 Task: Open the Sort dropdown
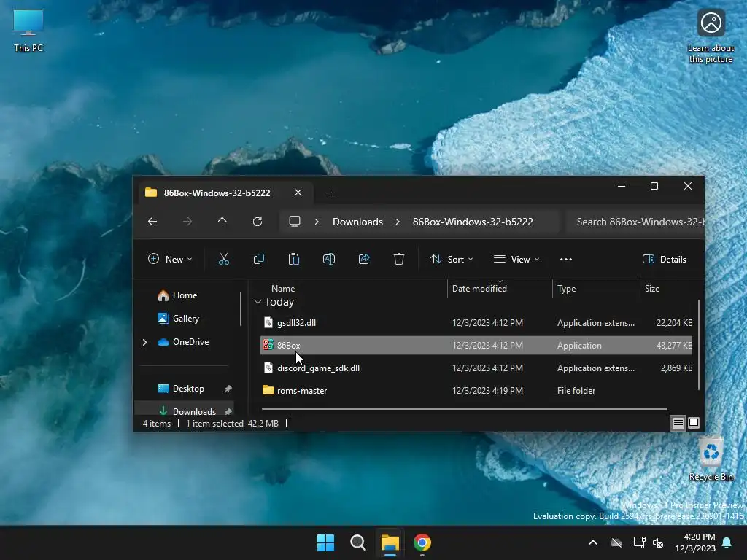point(452,259)
